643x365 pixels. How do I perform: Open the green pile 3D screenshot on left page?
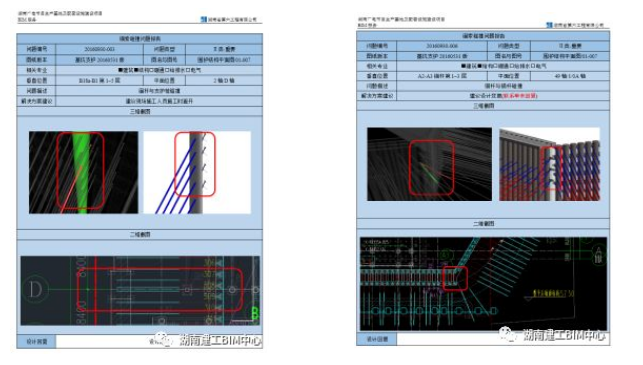[x=83, y=172]
